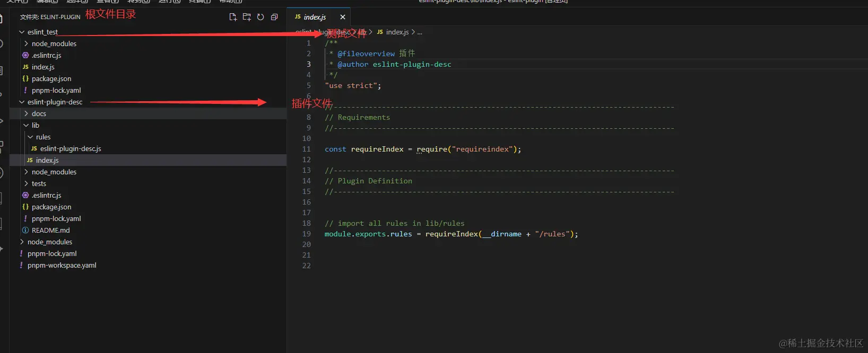This screenshot has height=353, width=868.
Task: Close the index.js editor tab
Action: pos(343,17)
